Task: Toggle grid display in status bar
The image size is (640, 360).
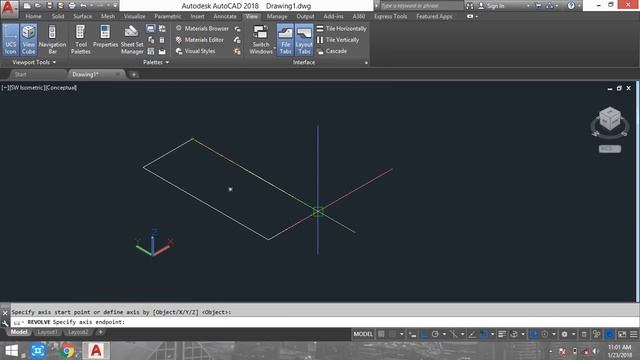Action: point(381,334)
